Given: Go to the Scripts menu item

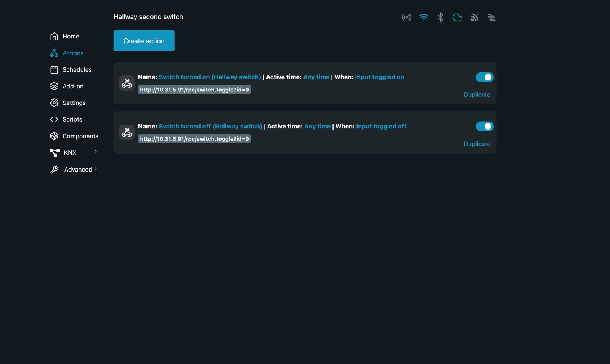Looking at the screenshot, I should click(x=72, y=119).
